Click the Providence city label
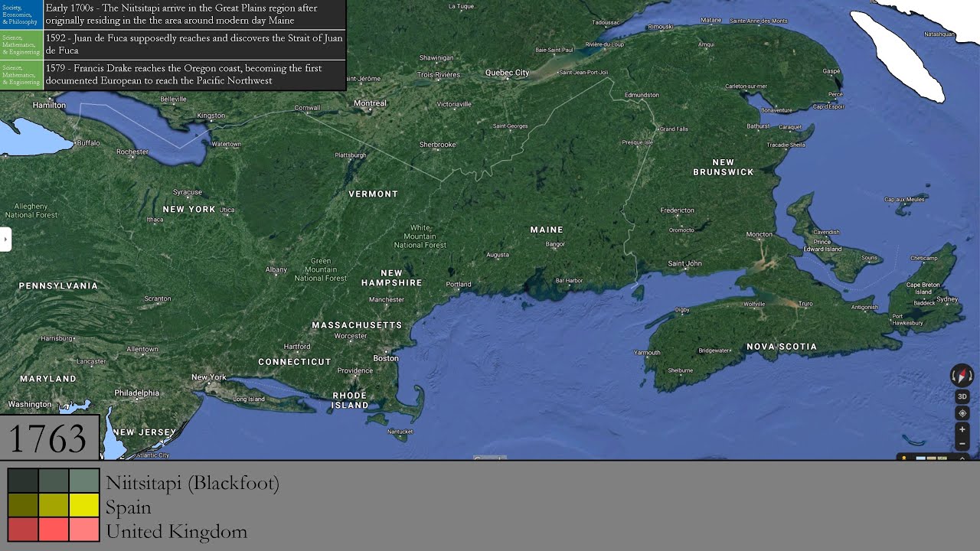Screen dimensions: 980x551 coord(354,370)
